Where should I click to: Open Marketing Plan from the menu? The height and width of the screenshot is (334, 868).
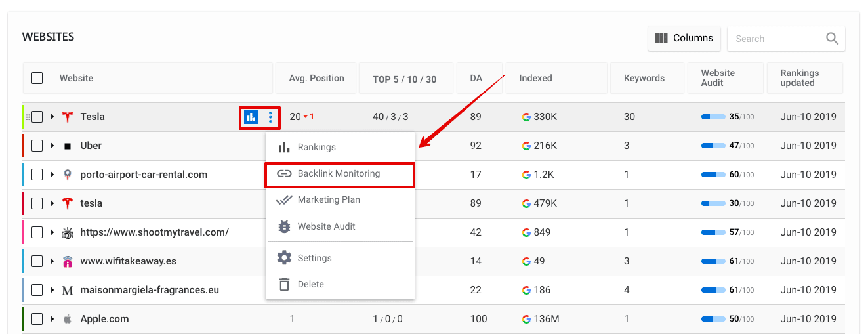[x=340, y=199]
